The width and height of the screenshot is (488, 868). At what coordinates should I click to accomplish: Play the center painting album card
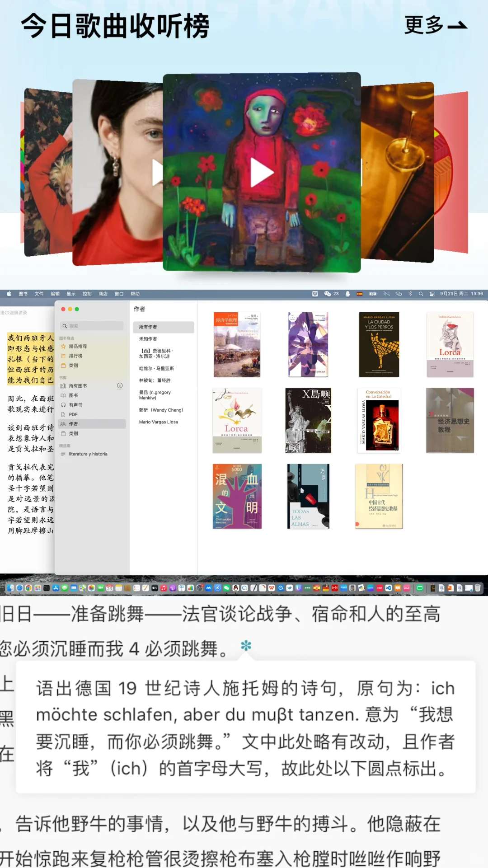tap(262, 172)
